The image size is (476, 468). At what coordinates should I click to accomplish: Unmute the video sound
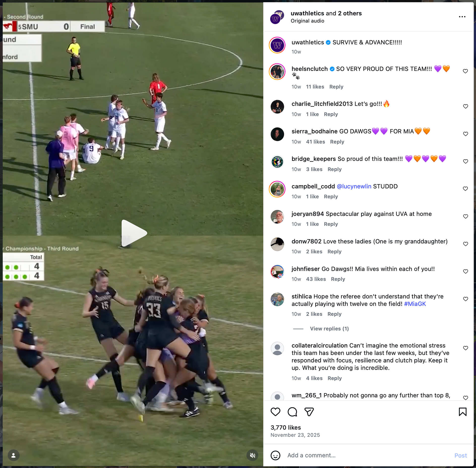pyautogui.click(x=252, y=455)
